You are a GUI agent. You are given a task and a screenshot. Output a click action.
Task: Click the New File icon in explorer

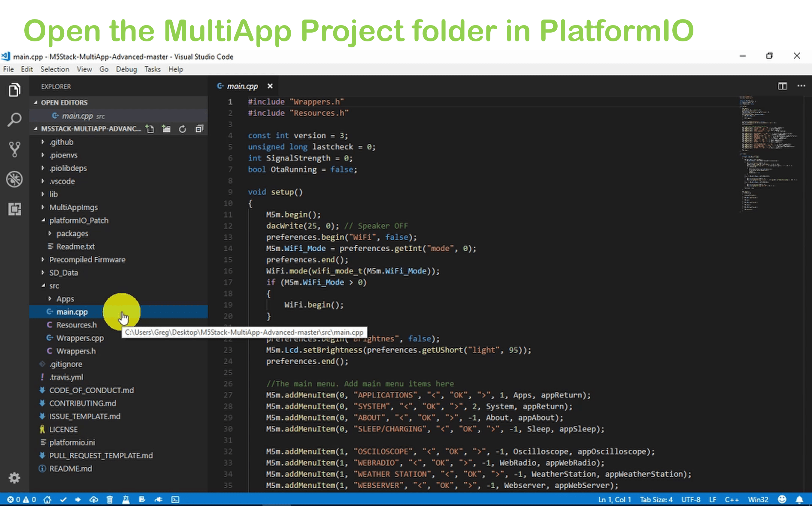(x=150, y=129)
